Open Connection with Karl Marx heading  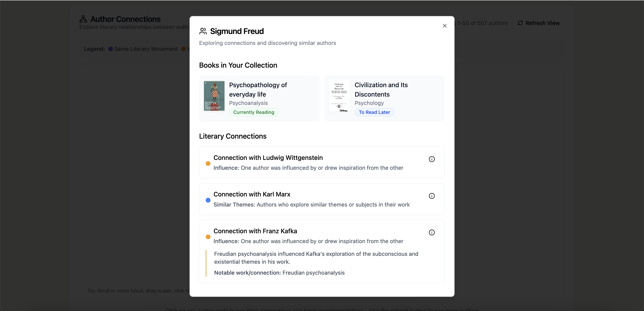pos(252,194)
